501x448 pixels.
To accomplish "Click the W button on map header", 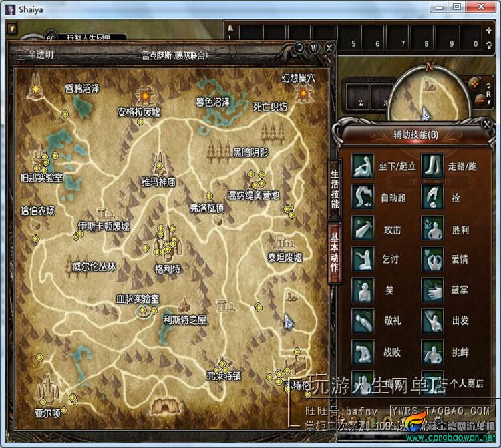I will [314, 48].
